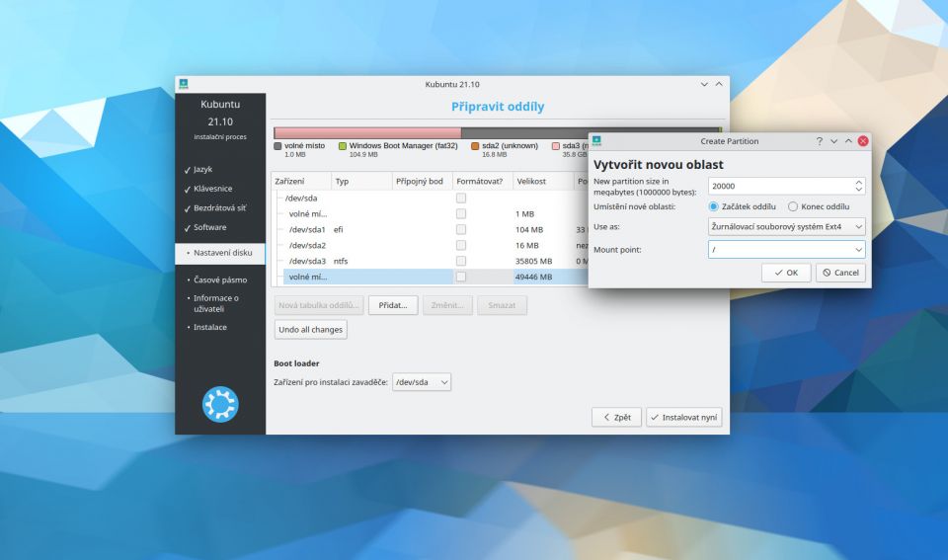Open the Use as filesystem dropdown
Screen dimensions: 948x560
tap(787, 226)
